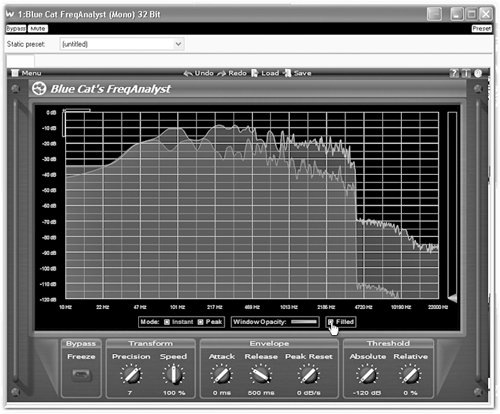Enable the Instant mode checkbox
The width and height of the screenshot is (500, 414).
(167, 322)
